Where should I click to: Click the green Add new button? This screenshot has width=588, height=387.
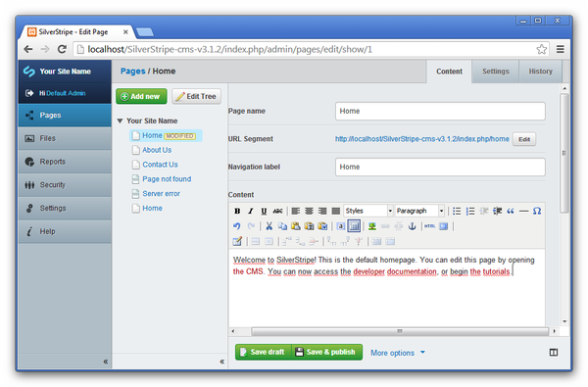[141, 96]
